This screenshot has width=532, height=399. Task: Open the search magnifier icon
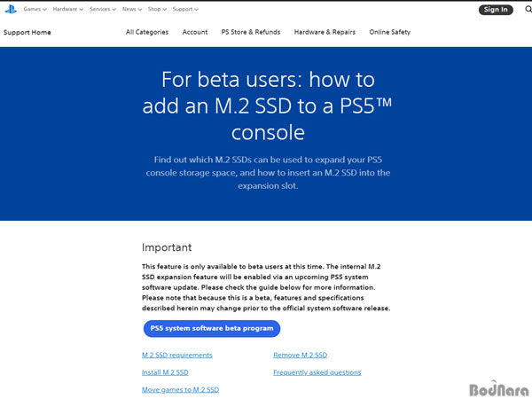coord(528,10)
